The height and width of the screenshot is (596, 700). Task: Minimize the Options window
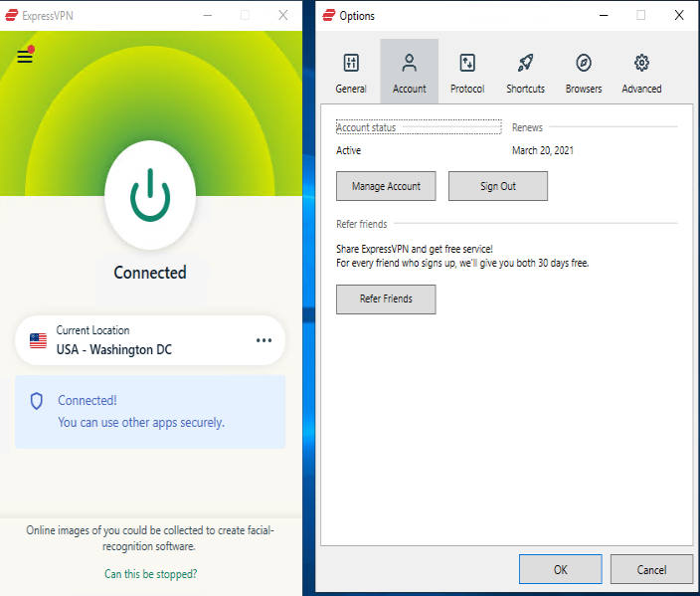click(x=604, y=16)
